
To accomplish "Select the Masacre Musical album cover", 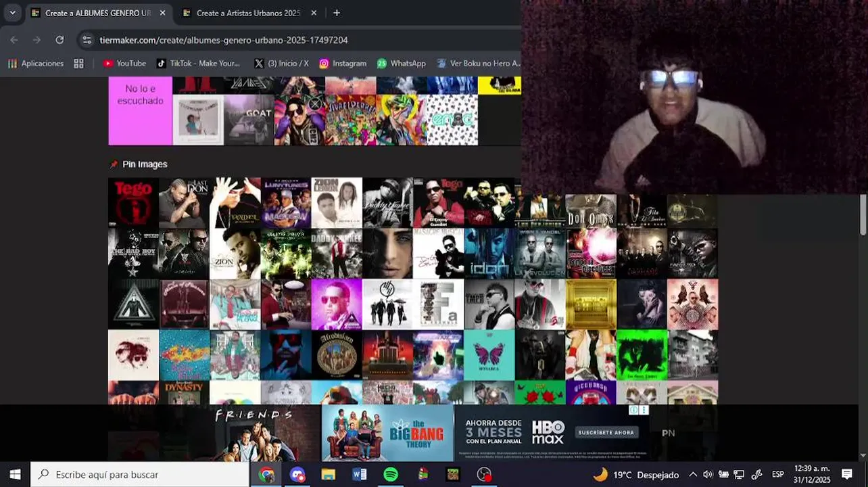I will click(438, 254).
